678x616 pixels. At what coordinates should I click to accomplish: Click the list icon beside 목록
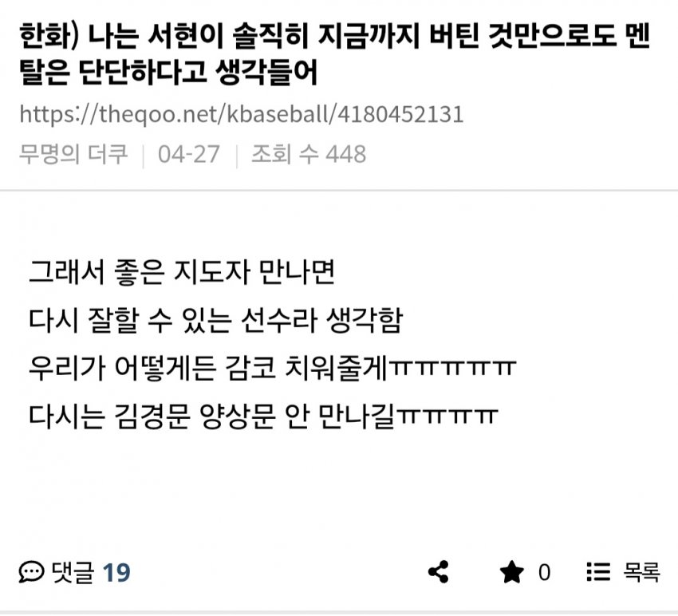(598, 572)
